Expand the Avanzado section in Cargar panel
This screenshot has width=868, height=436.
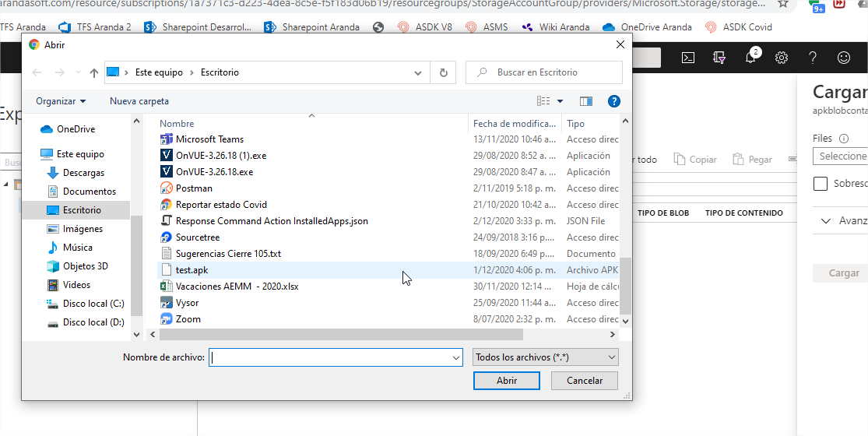[x=827, y=221]
